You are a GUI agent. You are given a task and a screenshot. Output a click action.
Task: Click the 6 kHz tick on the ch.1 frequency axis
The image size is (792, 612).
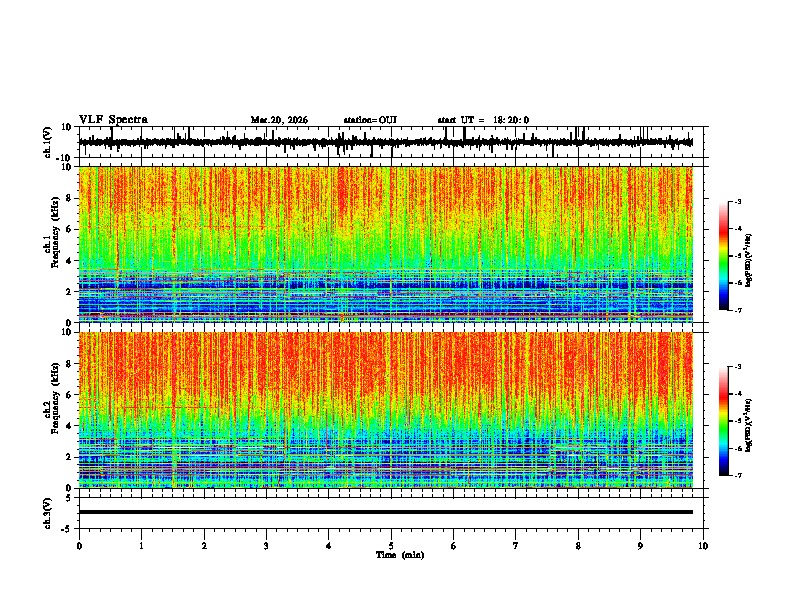(x=69, y=230)
